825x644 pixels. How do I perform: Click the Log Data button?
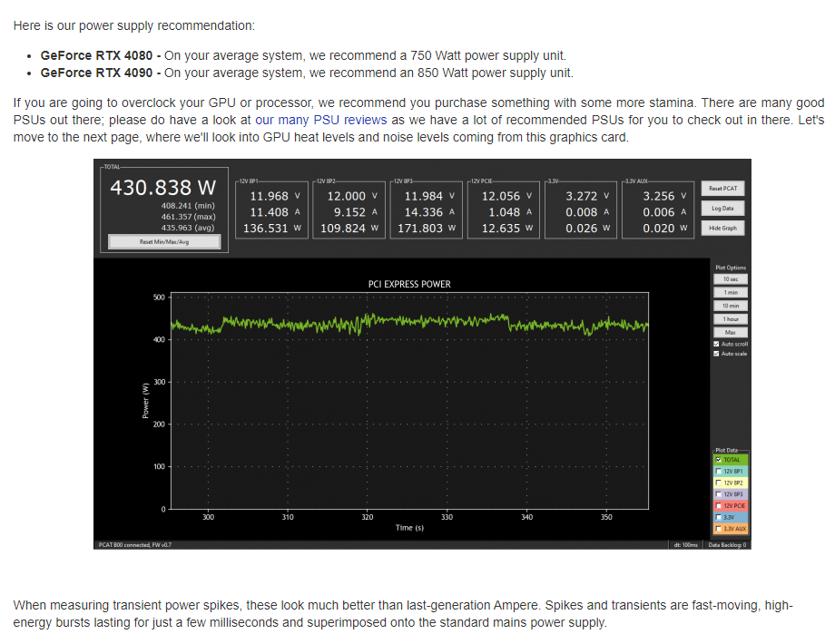(722, 209)
